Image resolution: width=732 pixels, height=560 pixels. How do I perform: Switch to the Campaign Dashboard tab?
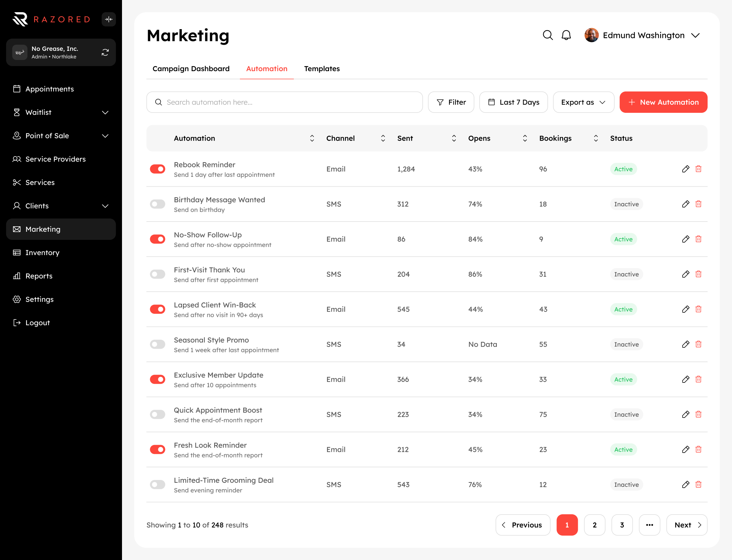click(191, 68)
